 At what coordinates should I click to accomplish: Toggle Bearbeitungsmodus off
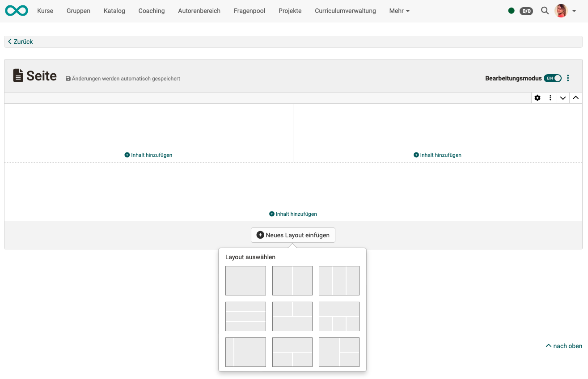tap(553, 78)
